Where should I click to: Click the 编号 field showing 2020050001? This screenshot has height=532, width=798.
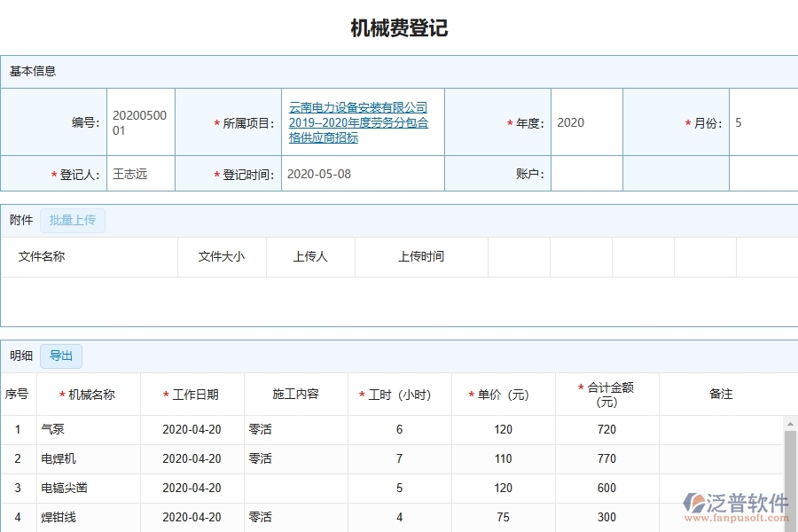point(140,122)
